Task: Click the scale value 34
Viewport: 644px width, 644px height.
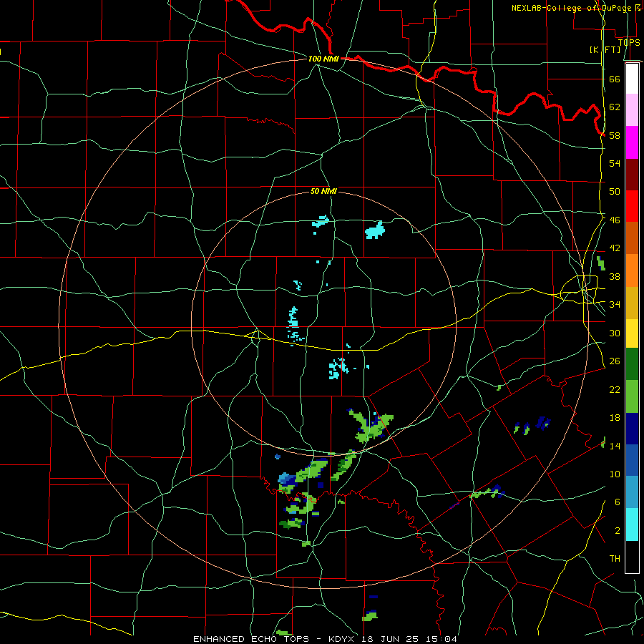Action: [x=615, y=305]
